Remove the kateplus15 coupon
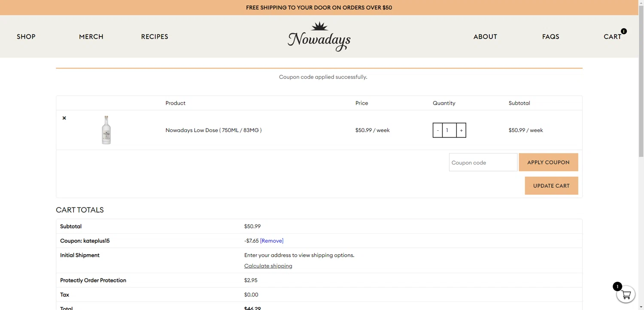The height and width of the screenshot is (310, 644). pos(272,241)
